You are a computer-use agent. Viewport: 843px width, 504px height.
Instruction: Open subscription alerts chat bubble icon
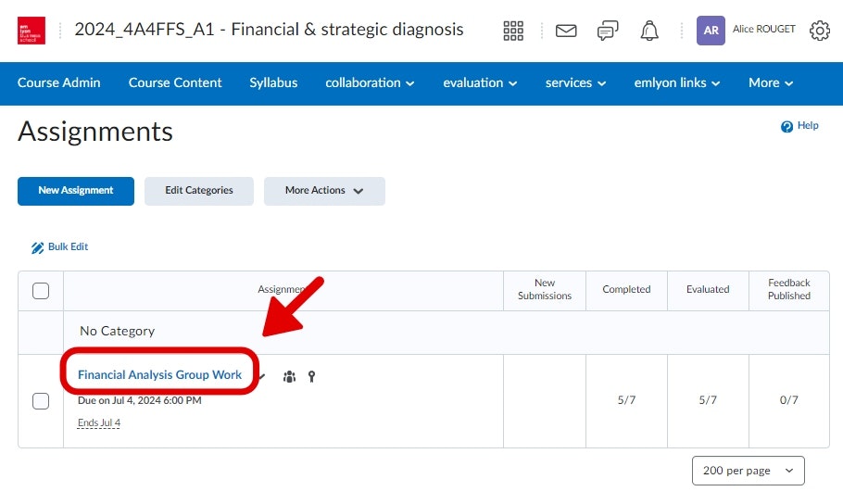608,31
